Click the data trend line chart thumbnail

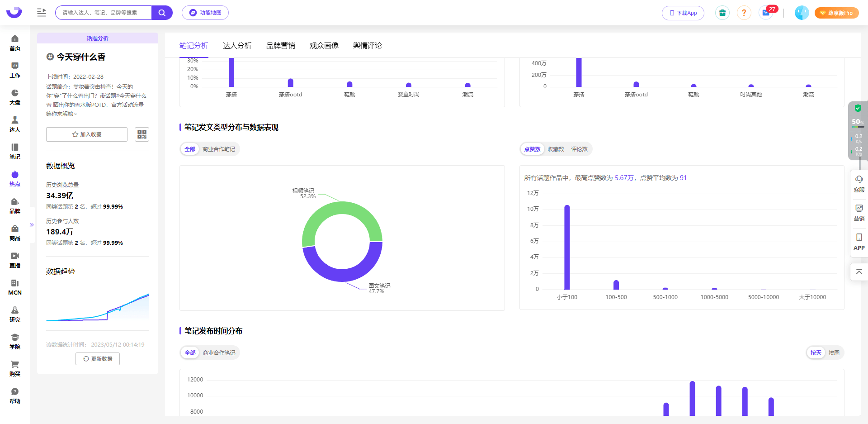98,308
